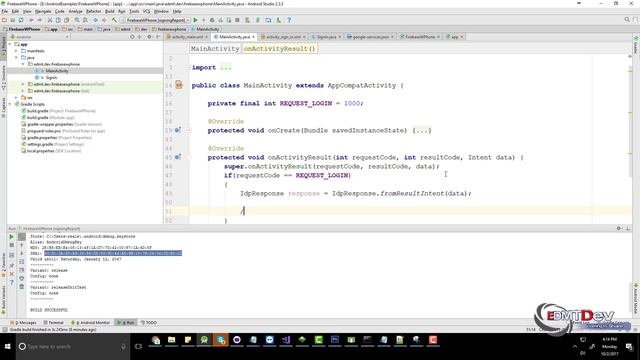Select the SignIn class in project tree
This screenshot has height=360, width=640.
tap(51, 78)
